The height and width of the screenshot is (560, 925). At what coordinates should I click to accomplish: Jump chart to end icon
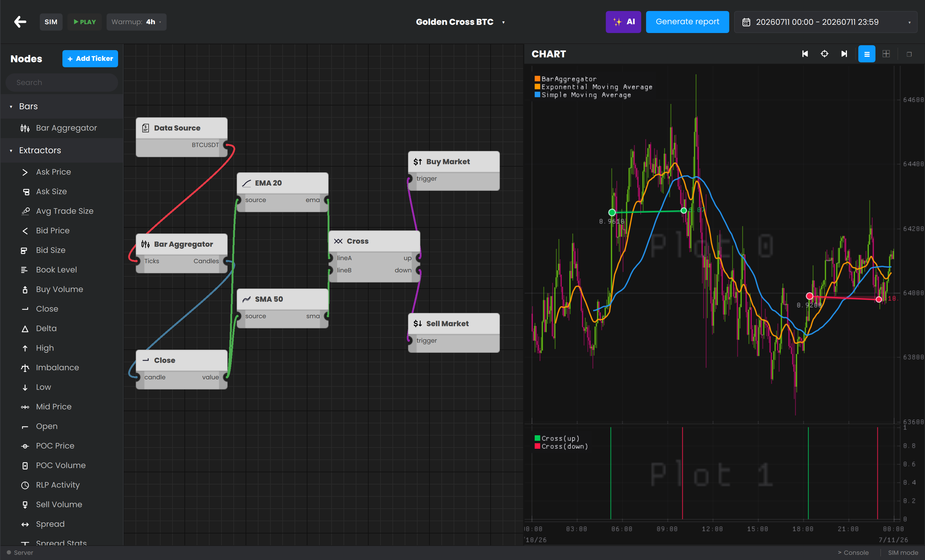844,54
